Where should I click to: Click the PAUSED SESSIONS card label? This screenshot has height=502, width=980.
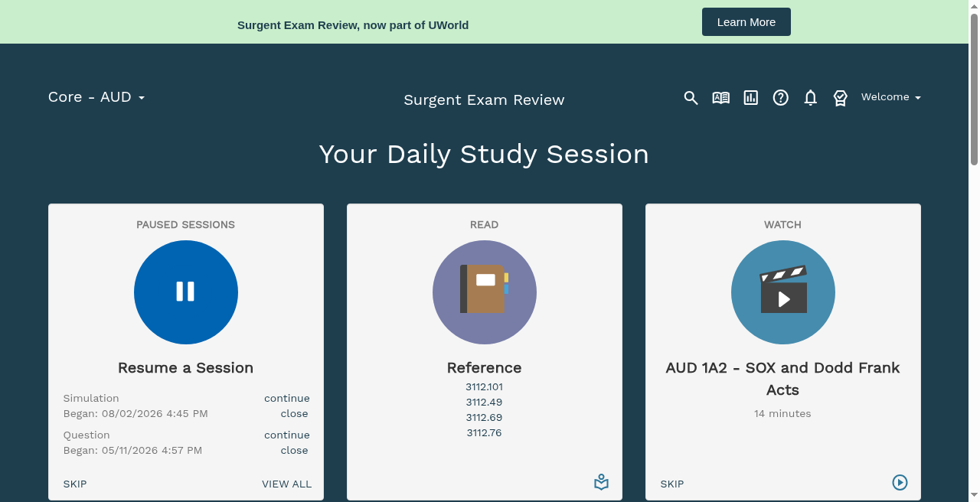(185, 225)
